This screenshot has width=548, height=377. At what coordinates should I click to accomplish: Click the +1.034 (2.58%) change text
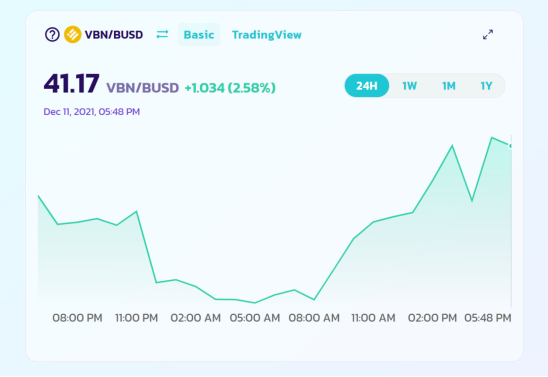(230, 88)
